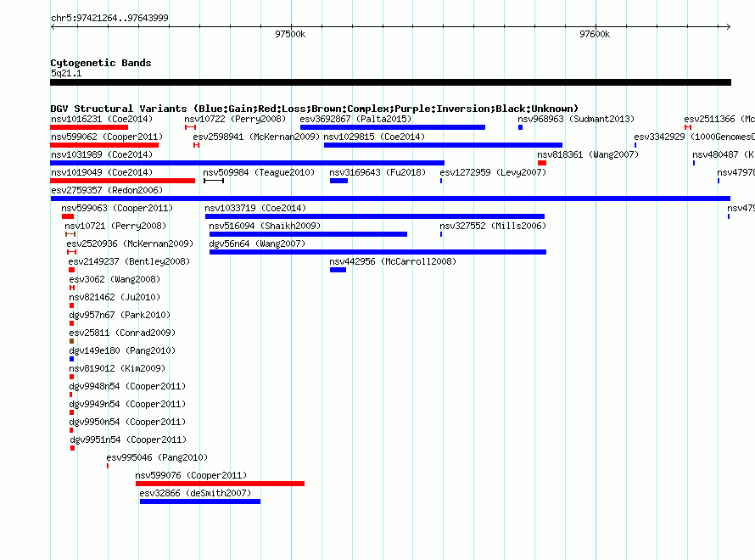Click the blue nsv516094 gain bar
Viewport: 755px width, 560px height.
coord(308,234)
